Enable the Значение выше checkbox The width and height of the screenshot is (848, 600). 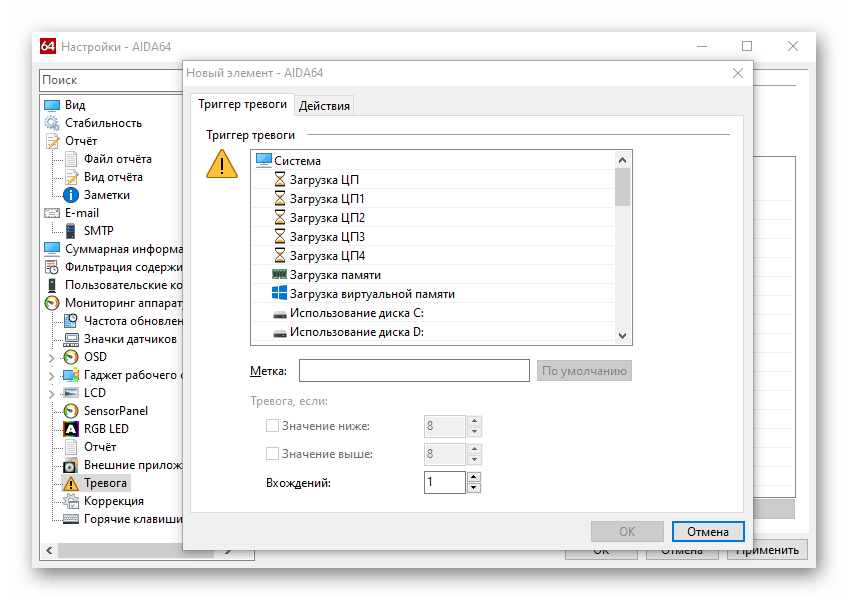pyautogui.click(x=272, y=453)
